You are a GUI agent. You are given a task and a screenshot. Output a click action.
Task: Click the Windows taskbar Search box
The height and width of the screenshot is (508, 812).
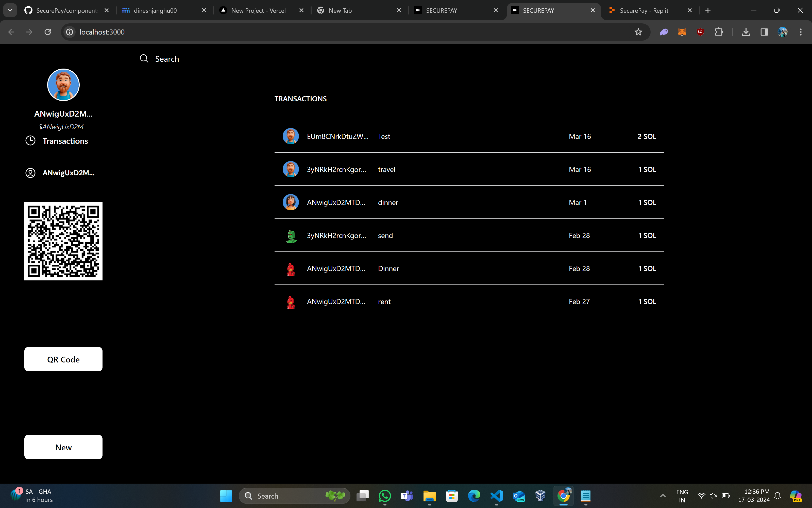coord(294,496)
